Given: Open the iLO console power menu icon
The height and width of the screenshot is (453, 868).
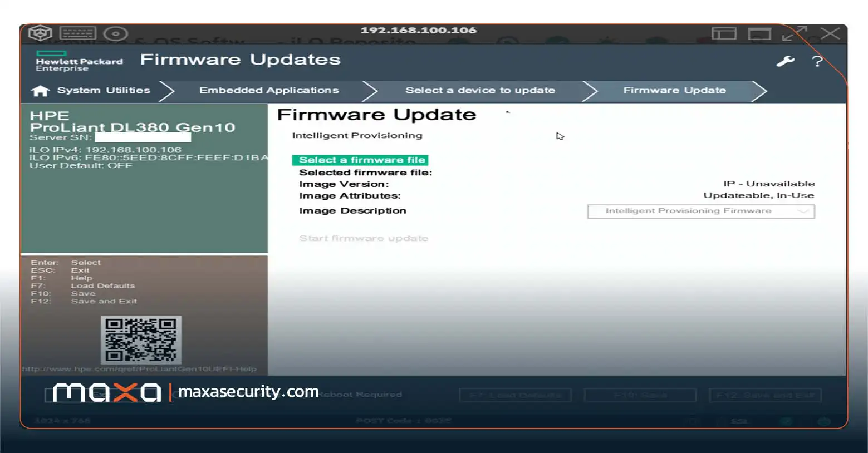Looking at the screenshot, I should click(x=40, y=33).
